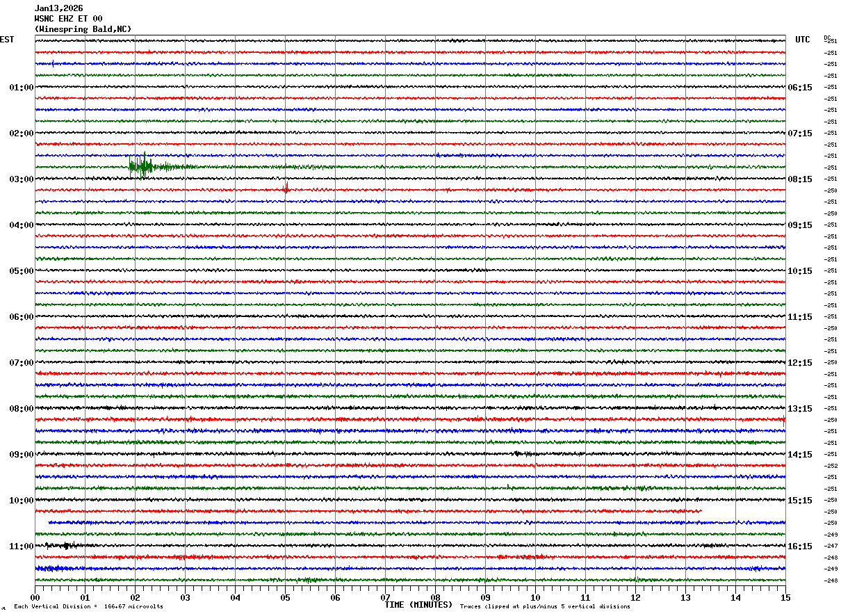Click the large green seismic burst near minute 2
The width and height of the screenshot is (841, 616).
(144, 166)
